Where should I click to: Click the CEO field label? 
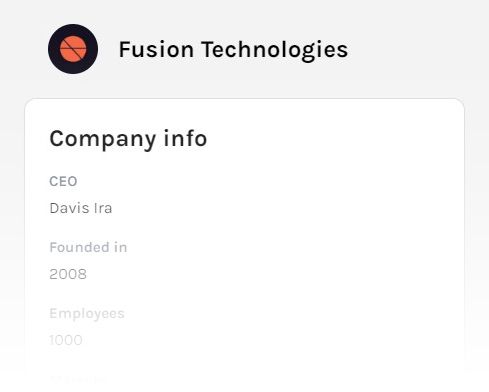(63, 182)
